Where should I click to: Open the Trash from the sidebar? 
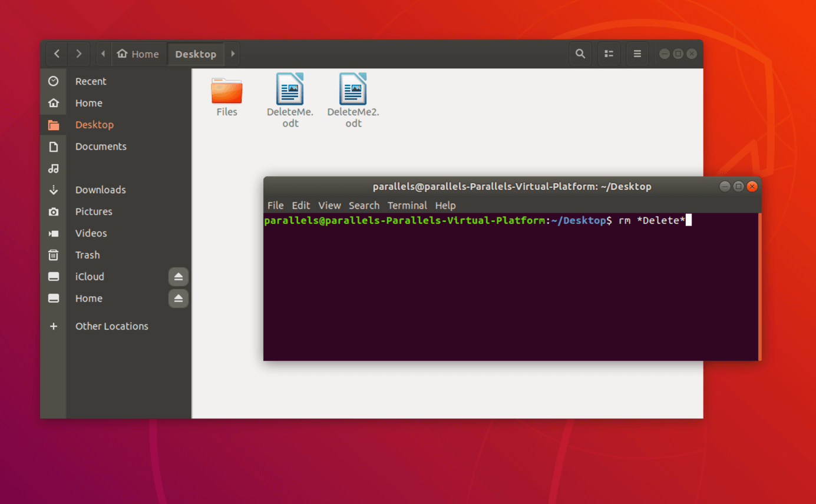pyautogui.click(x=87, y=254)
